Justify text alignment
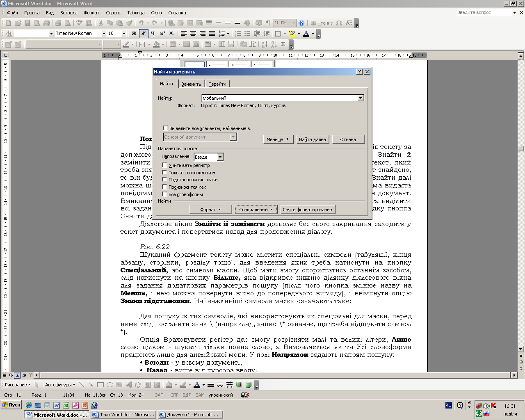Viewport: 525px width, 420px height. (212, 34)
